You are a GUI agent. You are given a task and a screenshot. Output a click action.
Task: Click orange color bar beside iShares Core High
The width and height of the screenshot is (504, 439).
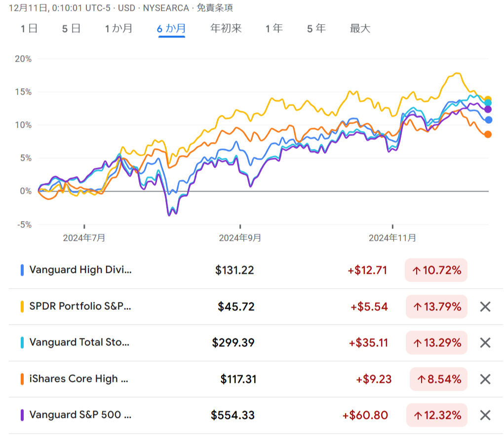22,379
